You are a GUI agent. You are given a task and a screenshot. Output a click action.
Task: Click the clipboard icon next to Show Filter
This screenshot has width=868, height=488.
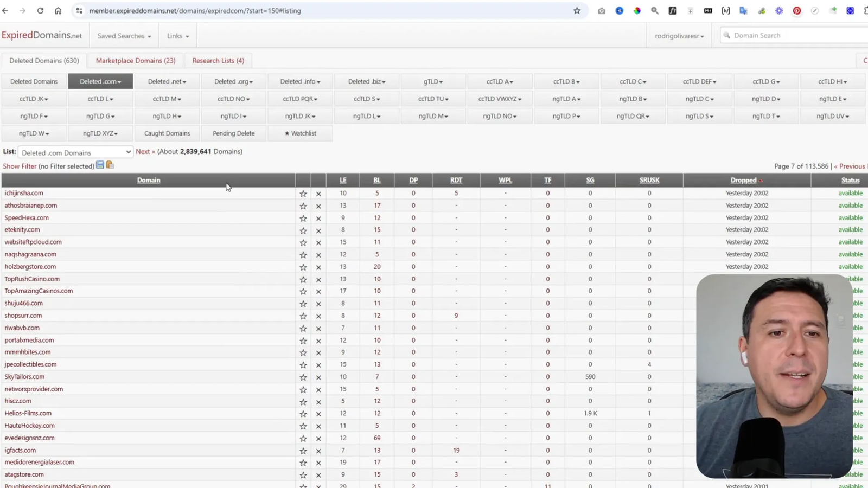click(110, 165)
